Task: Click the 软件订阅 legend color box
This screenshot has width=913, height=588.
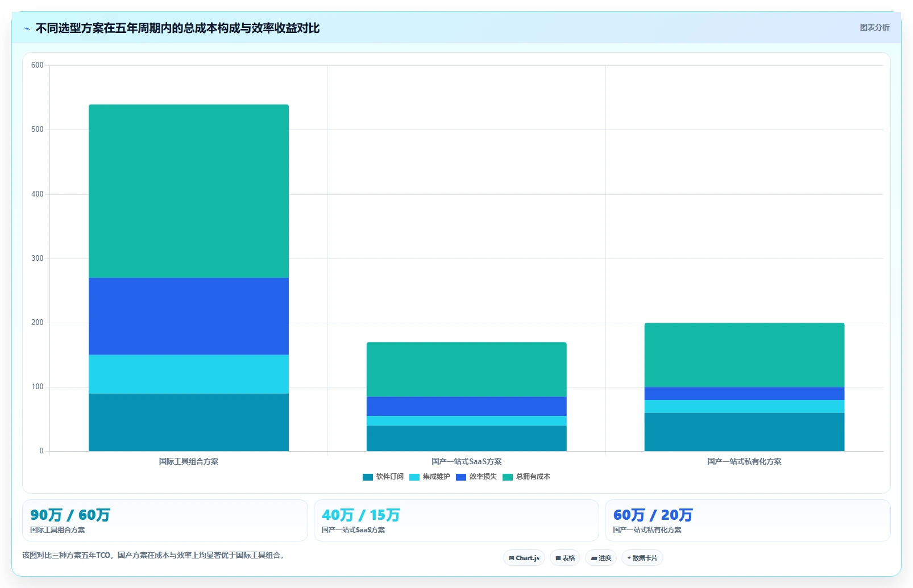Action: [x=368, y=477]
